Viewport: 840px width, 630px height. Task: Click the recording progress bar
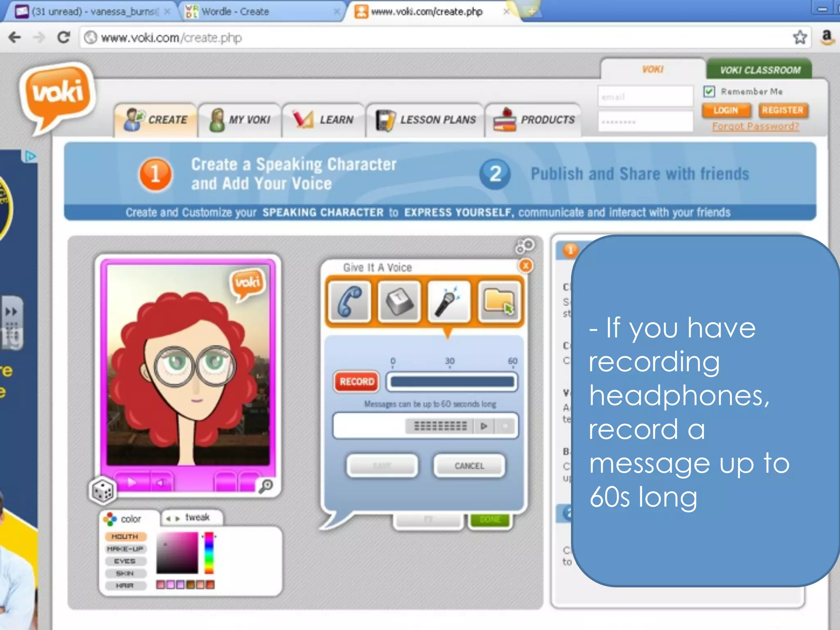pos(452,382)
